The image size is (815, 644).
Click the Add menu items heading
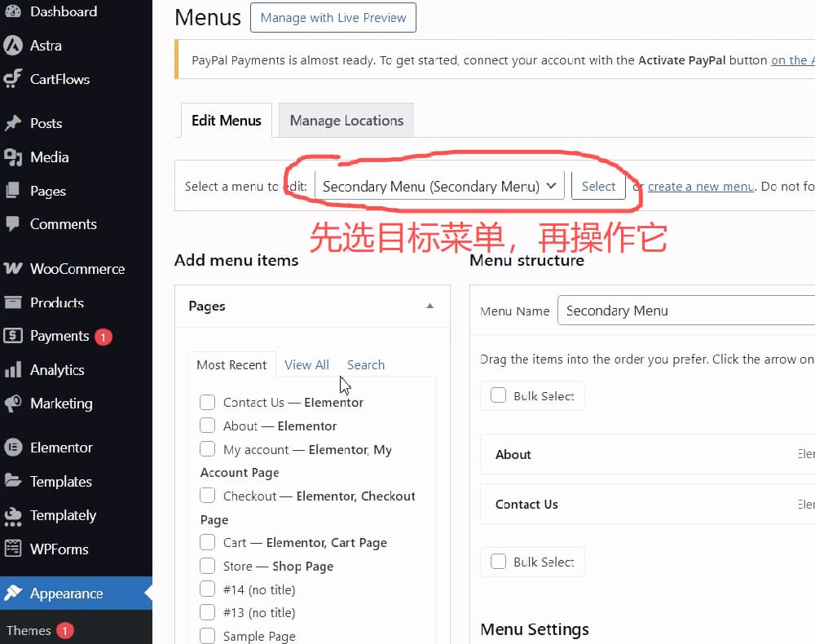click(236, 260)
